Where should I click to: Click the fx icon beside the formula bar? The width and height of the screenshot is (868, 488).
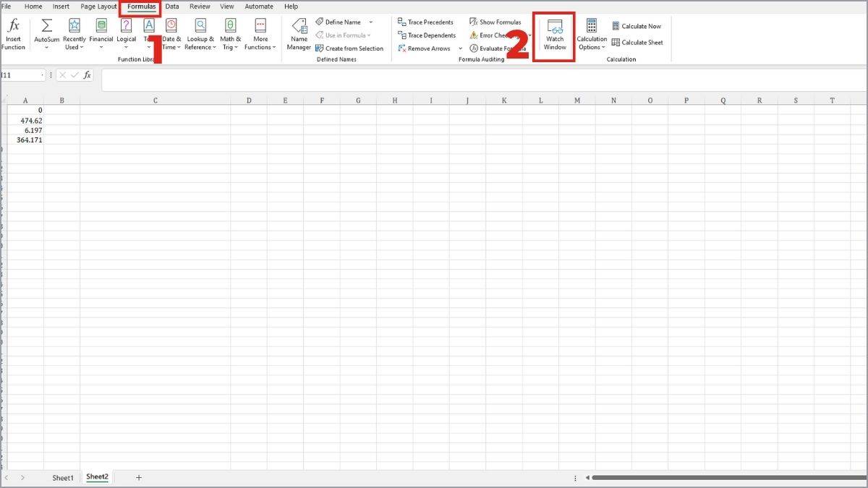pyautogui.click(x=87, y=75)
